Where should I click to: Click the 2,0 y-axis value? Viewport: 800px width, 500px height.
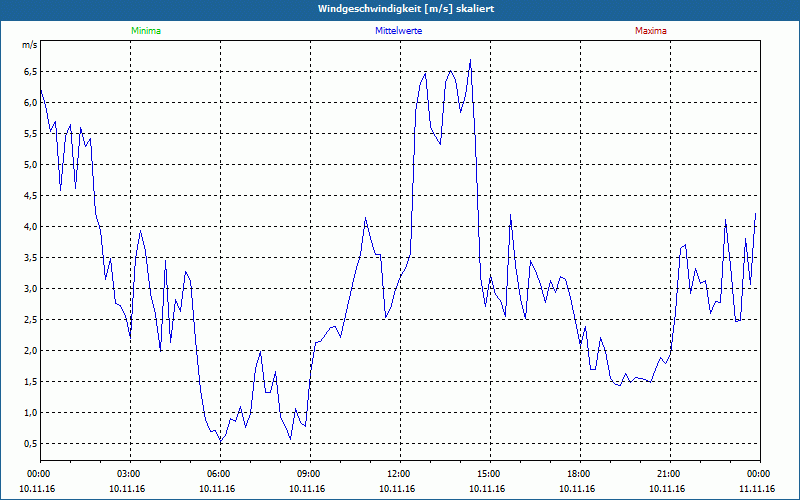coord(31,351)
